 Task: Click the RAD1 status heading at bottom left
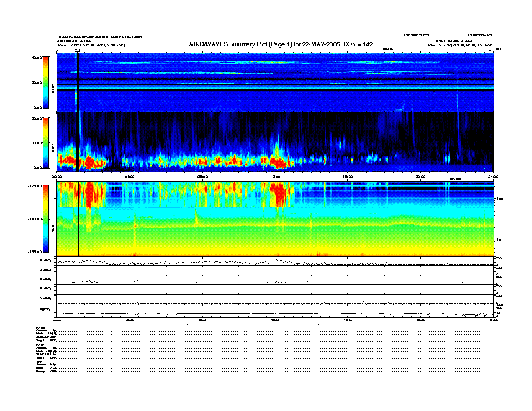click(x=41, y=345)
